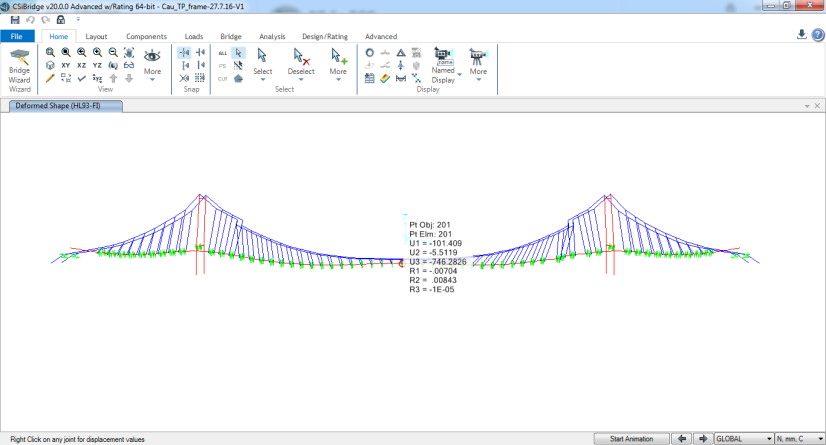Open the File menu

tap(17, 36)
